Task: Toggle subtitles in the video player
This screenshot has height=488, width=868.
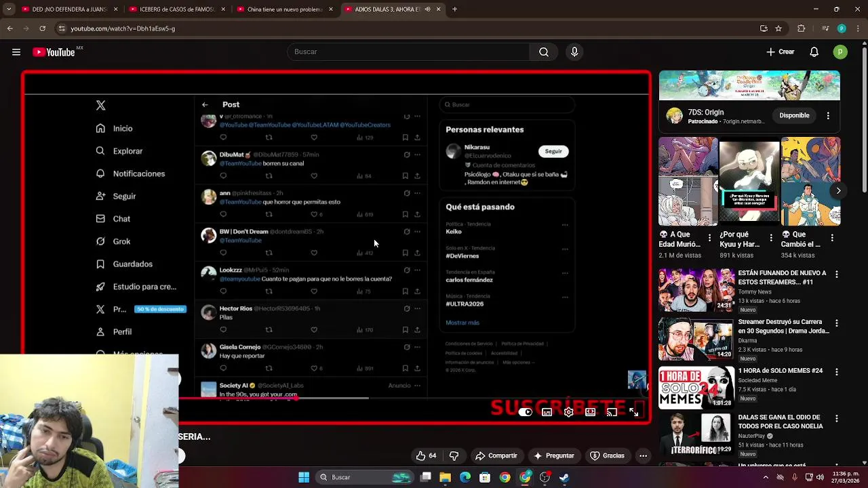Action: click(x=547, y=412)
